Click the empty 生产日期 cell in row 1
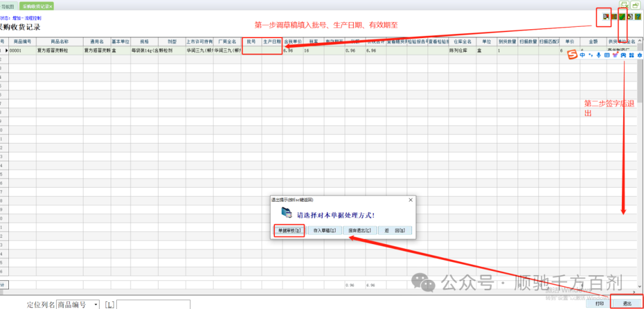644x309 pixels. pos(272,51)
